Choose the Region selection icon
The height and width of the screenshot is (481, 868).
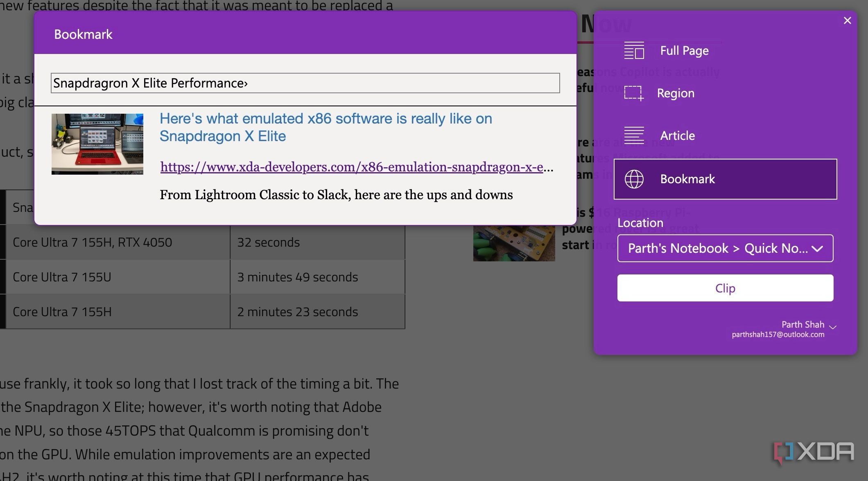[x=634, y=93]
